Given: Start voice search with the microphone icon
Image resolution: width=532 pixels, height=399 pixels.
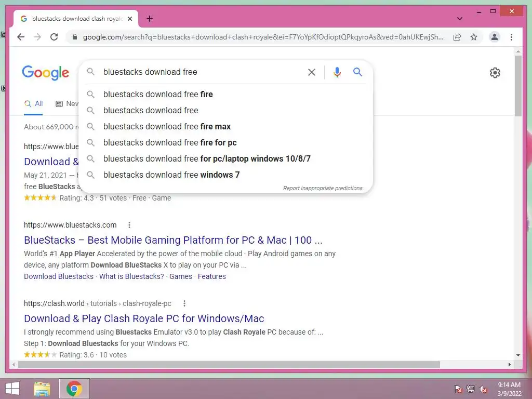Looking at the screenshot, I should coord(337,72).
